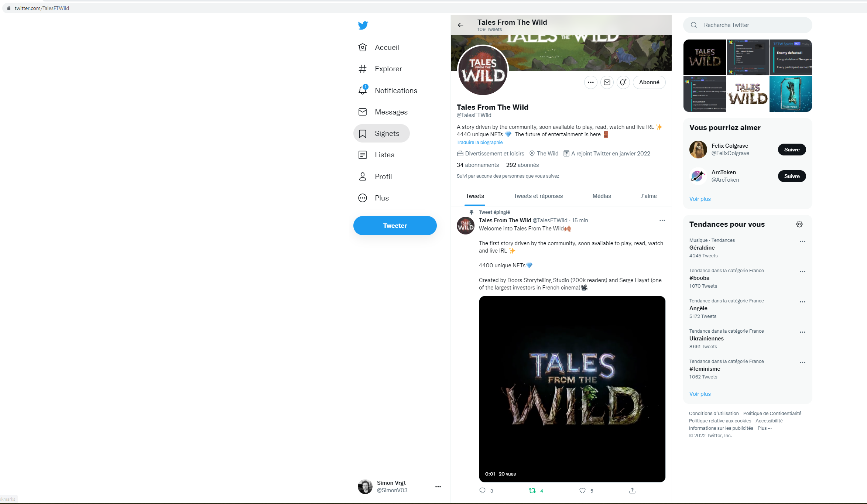
Task: Open options for #booba trend
Action: coord(802,271)
